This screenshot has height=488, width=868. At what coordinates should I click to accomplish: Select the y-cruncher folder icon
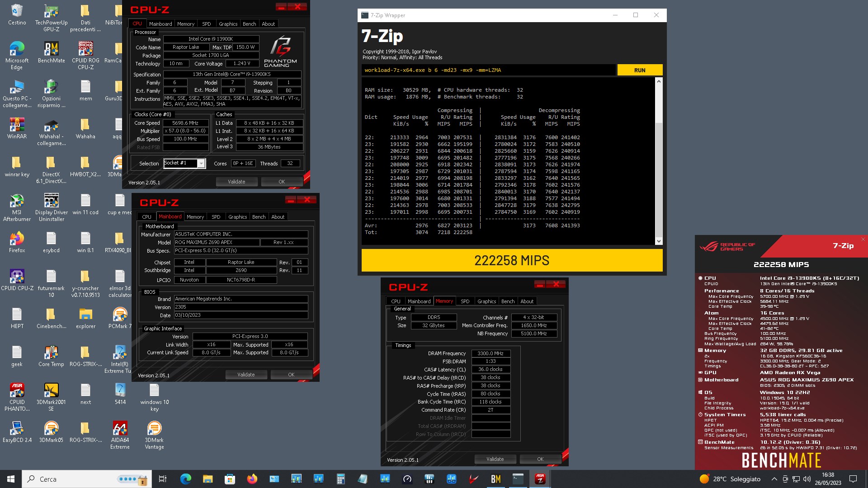85,283
